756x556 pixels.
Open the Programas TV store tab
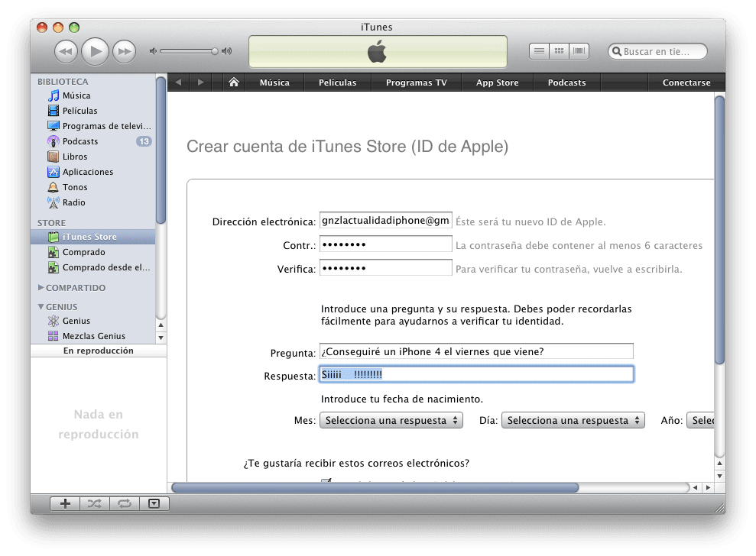coord(417,82)
